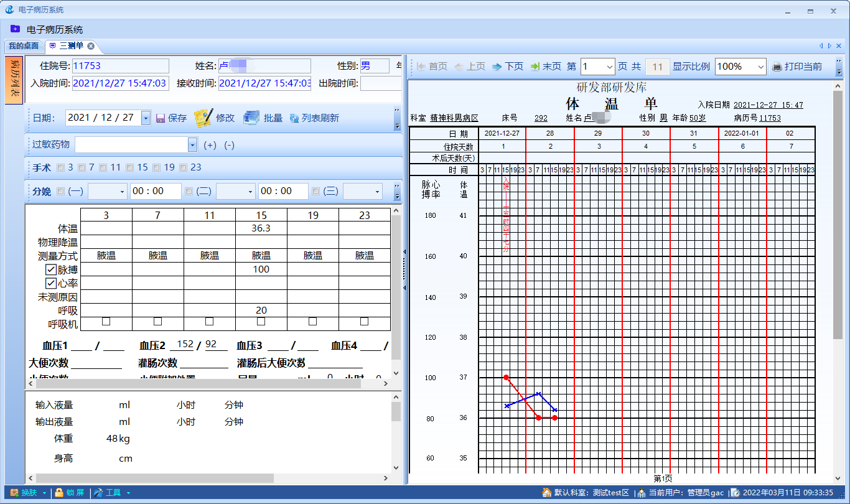Open the 工具 tools icon
Image resolution: width=850 pixels, height=504 pixels.
(x=98, y=493)
